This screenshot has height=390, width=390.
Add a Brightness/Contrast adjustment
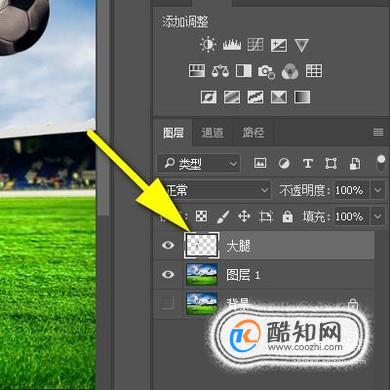208,45
